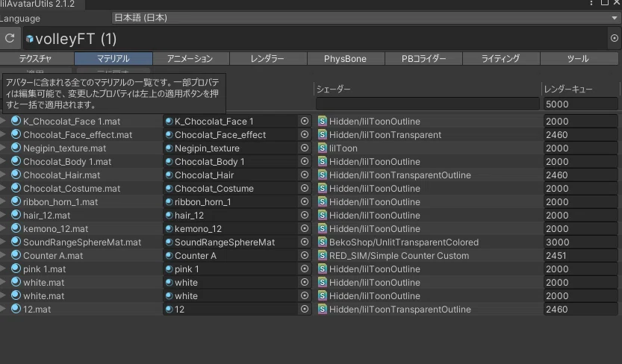
Task: Expand the Counter A.mat row
Action: point(3,256)
